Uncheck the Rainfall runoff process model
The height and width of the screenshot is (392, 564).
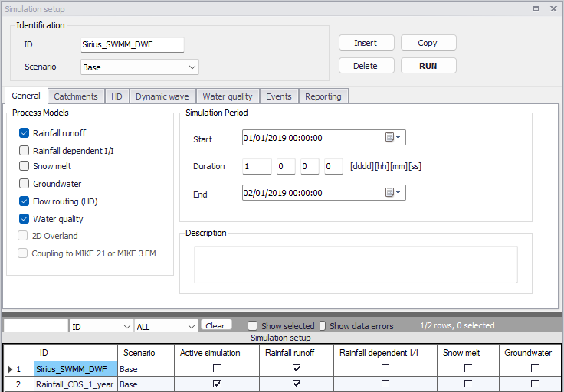coord(24,133)
